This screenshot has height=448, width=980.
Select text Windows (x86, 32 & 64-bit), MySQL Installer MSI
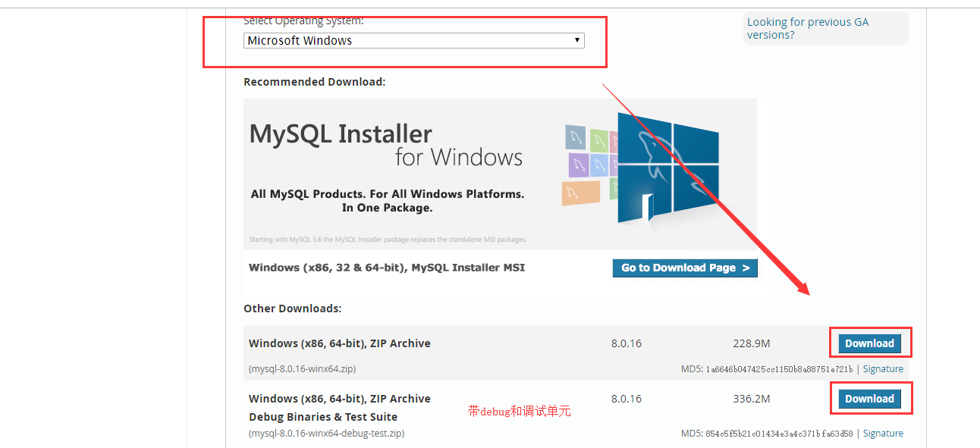point(387,268)
